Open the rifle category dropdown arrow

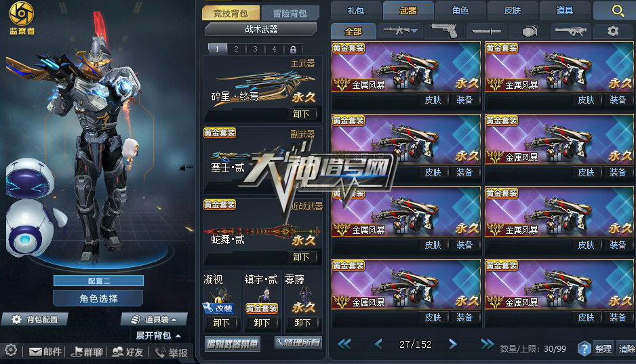[x=414, y=31]
